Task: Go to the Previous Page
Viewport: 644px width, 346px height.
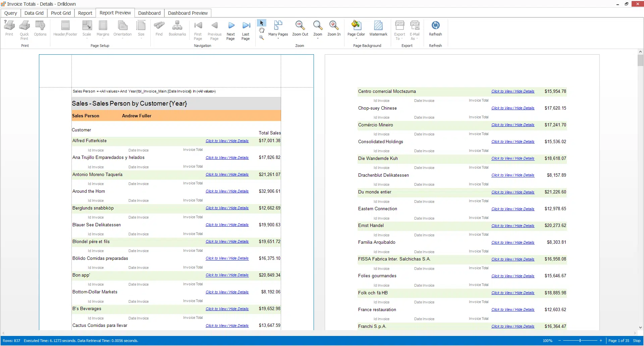Action: pos(214,30)
